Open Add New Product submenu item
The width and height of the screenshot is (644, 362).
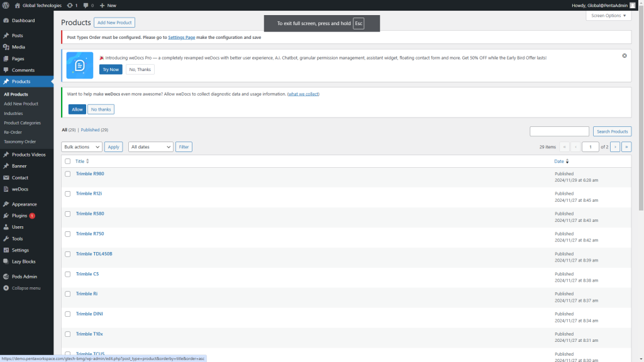pos(21,104)
